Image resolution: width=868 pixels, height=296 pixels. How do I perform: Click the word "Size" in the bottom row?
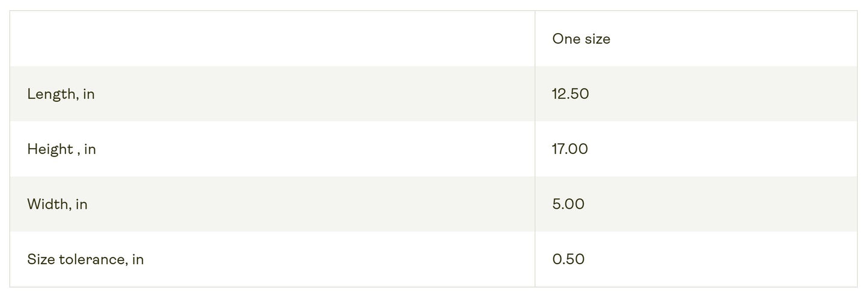tap(41, 260)
